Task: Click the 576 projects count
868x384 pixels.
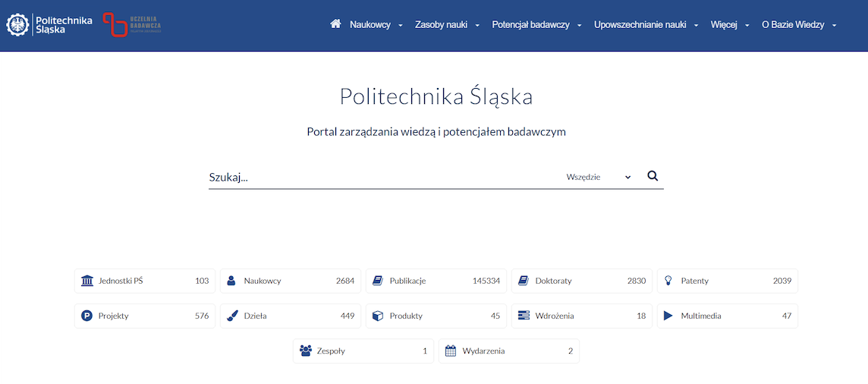Action: point(202,316)
